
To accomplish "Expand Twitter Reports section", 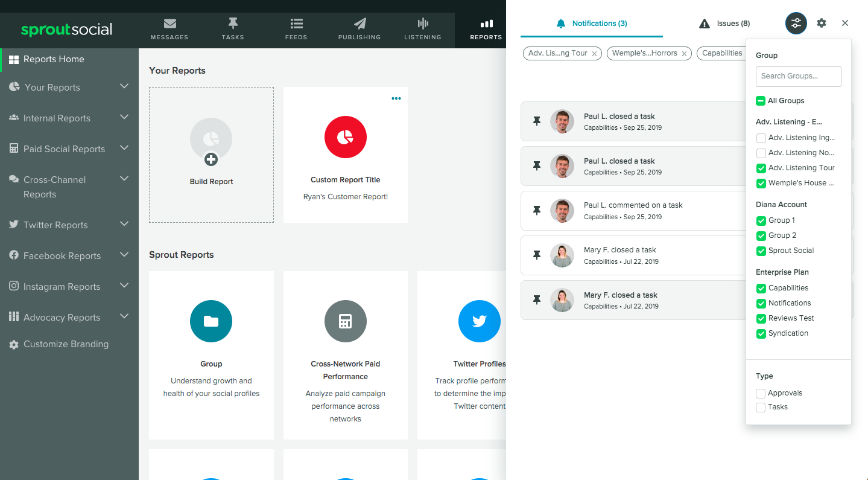I will pos(124,224).
